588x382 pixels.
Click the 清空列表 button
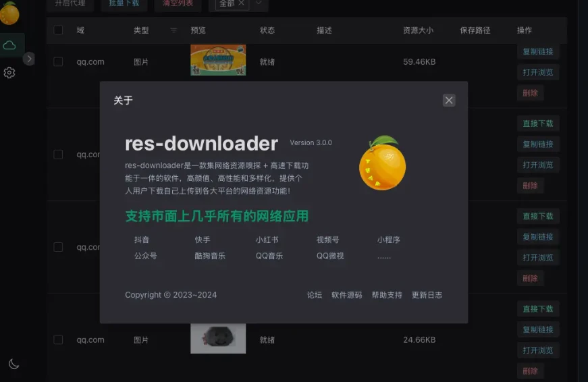click(x=178, y=4)
